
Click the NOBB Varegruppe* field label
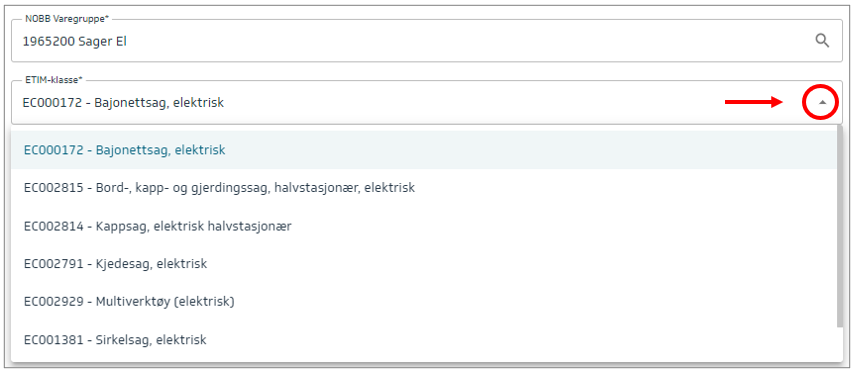67,19
